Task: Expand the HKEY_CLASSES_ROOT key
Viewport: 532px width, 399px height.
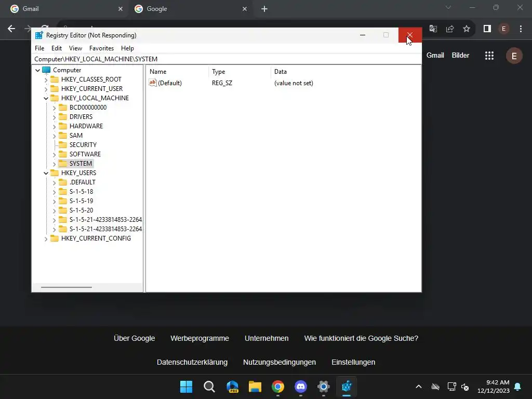Action: tap(46, 79)
